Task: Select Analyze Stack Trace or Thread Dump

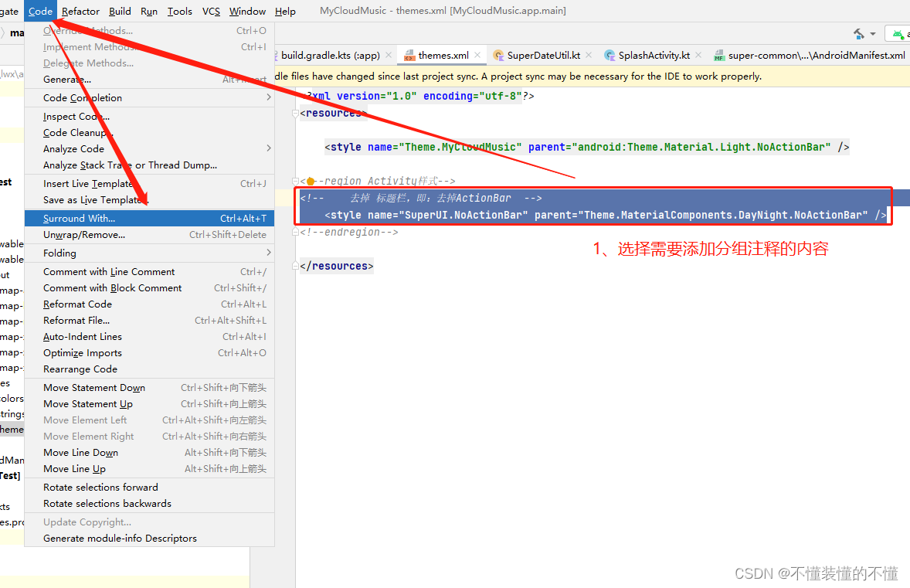Action: [x=150, y=165]
